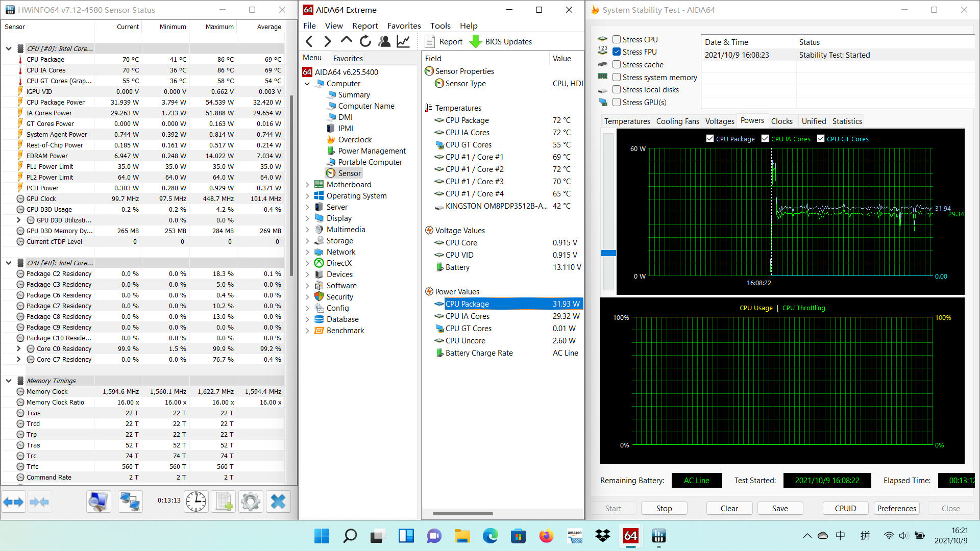Collapse the Computer tree node

307,84
